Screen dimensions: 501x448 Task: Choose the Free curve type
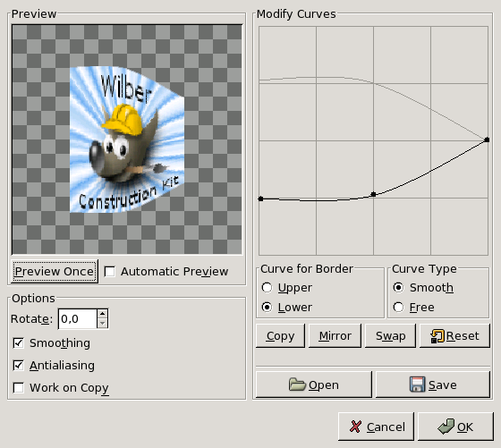coord(398,308)
